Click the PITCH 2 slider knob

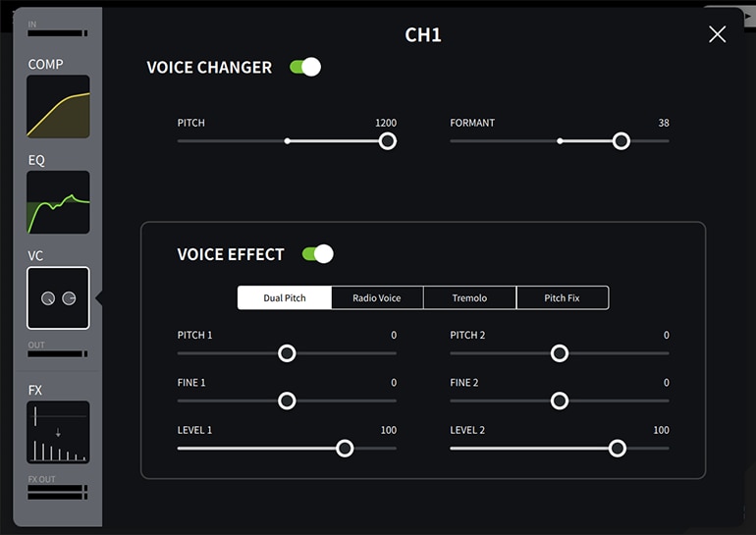point(559,353)
